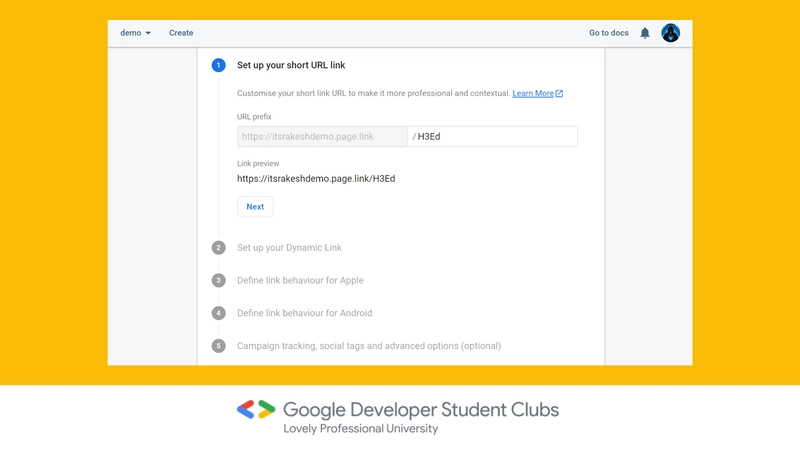This screenshot has height=450, width=800.
Task: Follow the Learn More link
Action: click(533, 93)
